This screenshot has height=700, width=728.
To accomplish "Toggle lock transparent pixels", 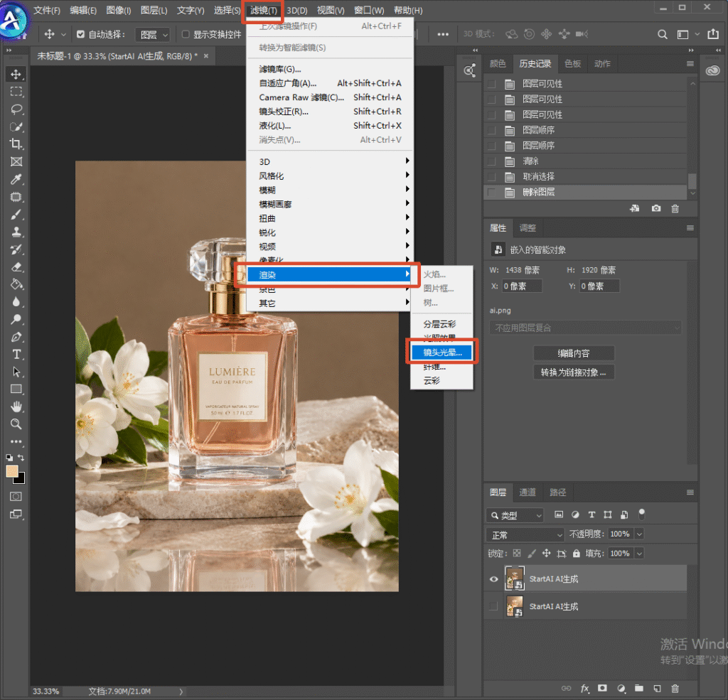I will pos(517,554).
